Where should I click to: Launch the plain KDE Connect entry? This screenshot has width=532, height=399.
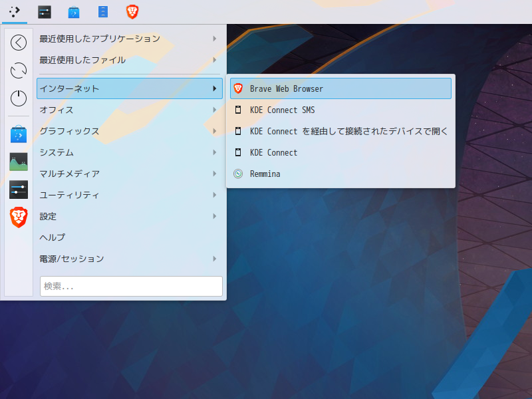(340, 152)
